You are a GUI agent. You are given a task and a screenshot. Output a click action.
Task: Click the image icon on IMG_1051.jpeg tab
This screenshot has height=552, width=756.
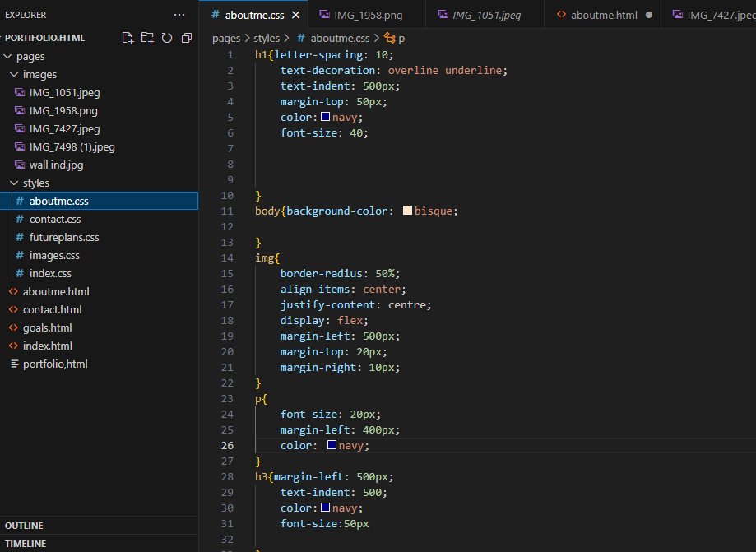pyautogui.click(x=443, y=15)
